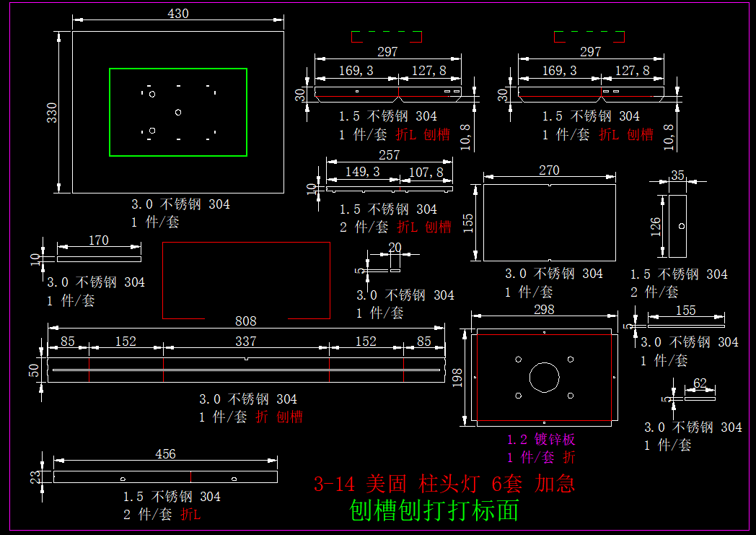This screenshot has height=535, width=756.
Task: Select the 330 vertical dimension label
Action: 53,112
